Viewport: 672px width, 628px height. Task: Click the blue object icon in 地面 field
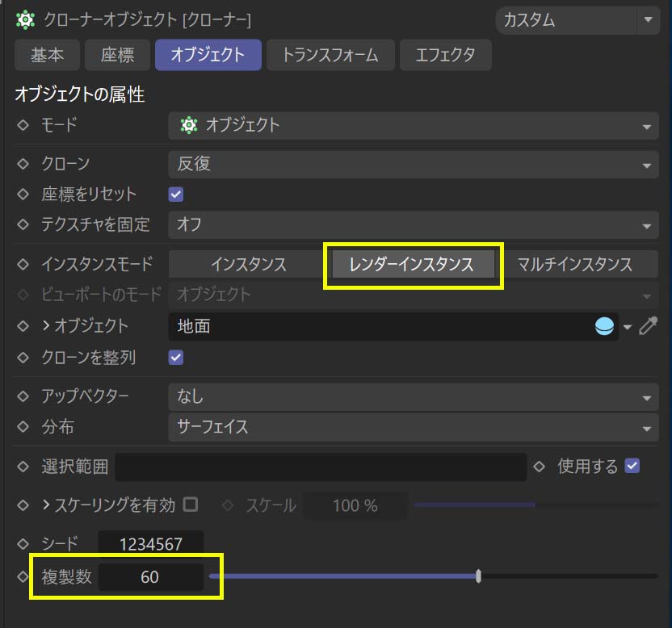pyautogui.click(x=604, y=326)
